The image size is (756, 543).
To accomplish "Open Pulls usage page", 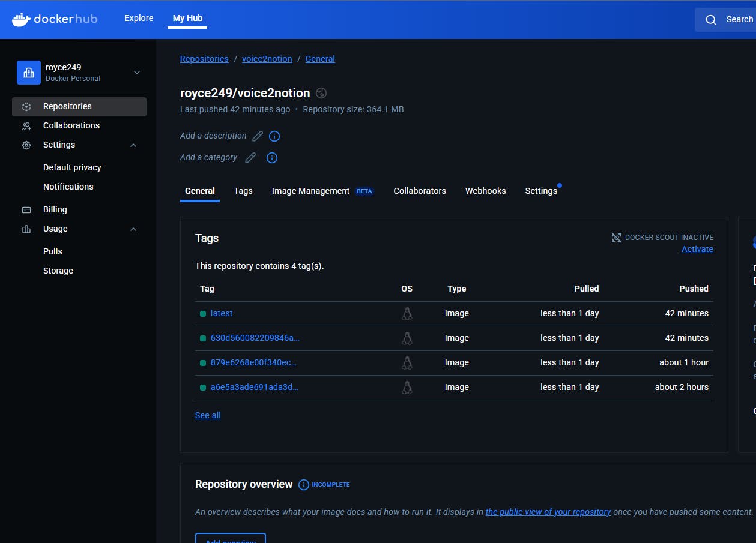I will [x=53, y=251].
